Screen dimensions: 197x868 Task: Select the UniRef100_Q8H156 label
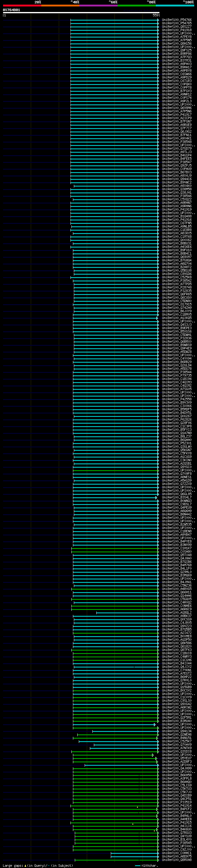[x=176, y=44]
